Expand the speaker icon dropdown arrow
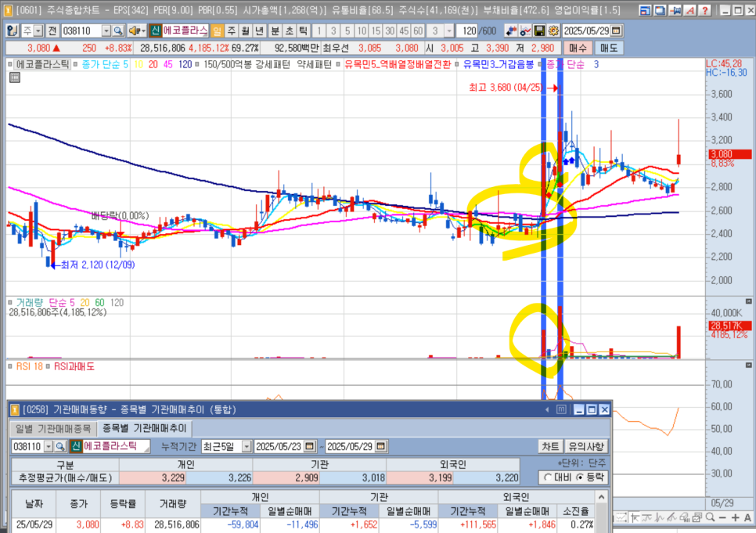 point(143,31)
